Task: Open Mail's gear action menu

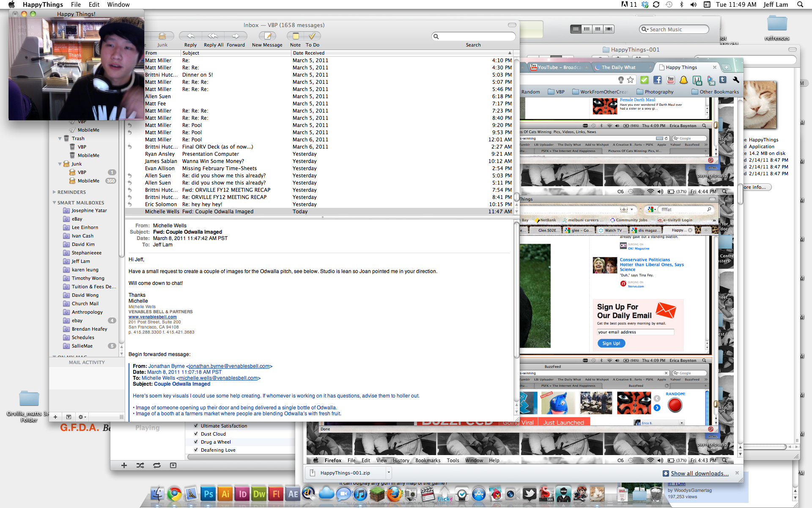Action: pos(82,417)
